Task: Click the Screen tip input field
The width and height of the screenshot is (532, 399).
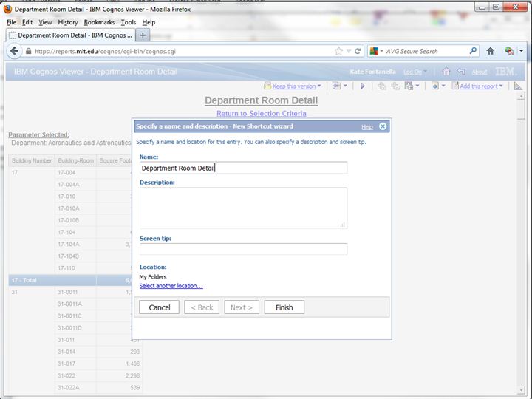Action: point(243,249)
